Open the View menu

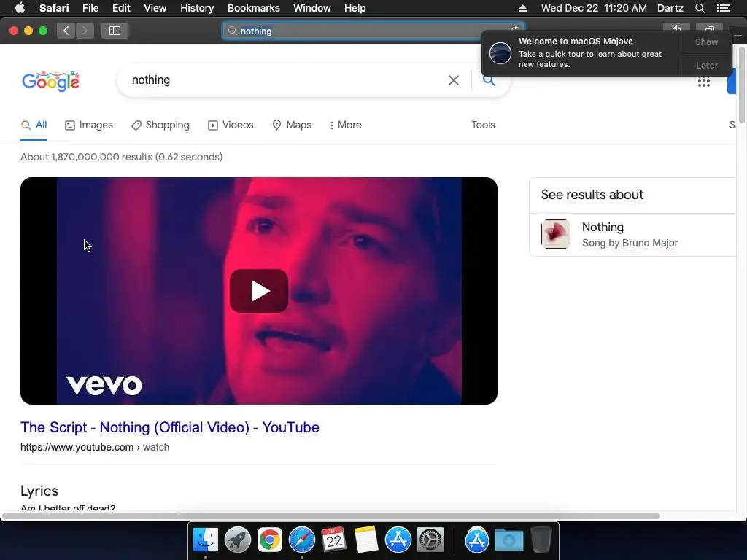(x=155, y=8)
